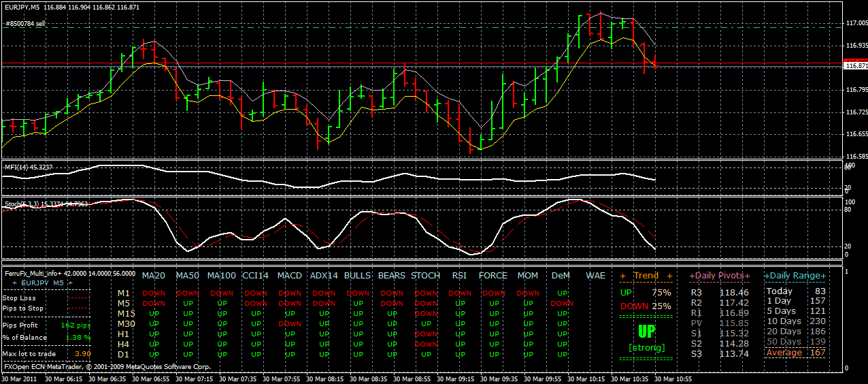Click the WAE column header
Viewport: 868px width, 384px height.
[595, 276]
